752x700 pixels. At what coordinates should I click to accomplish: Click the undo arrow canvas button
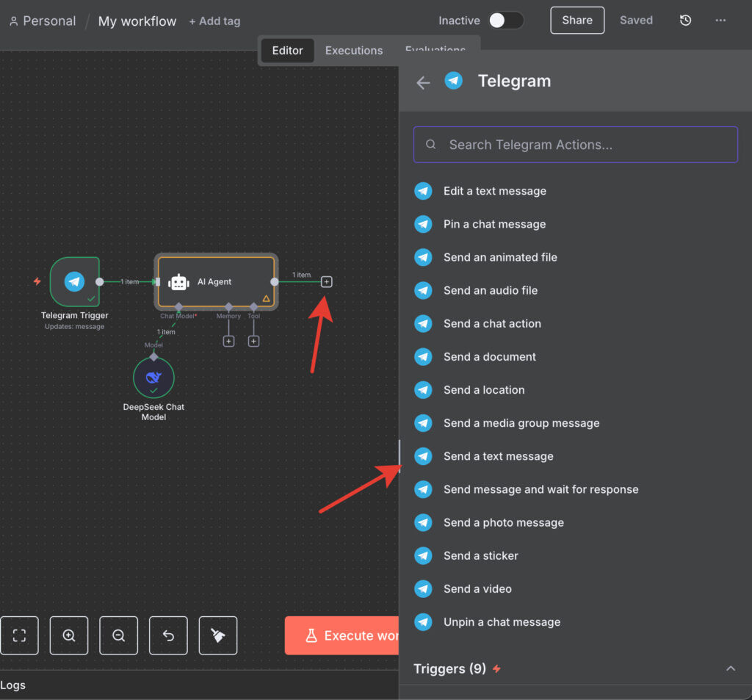pyautogui.click(x=168, y=635)
